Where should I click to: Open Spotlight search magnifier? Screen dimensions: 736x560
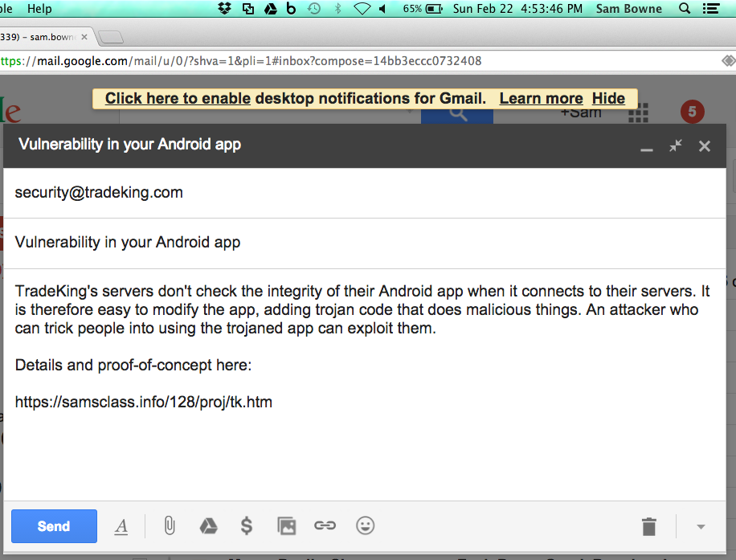pos(685,9)
